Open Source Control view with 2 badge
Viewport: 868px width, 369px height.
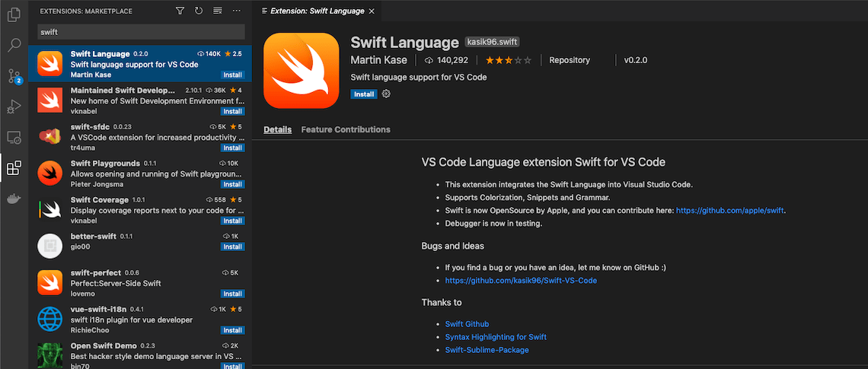pos(14,76)
